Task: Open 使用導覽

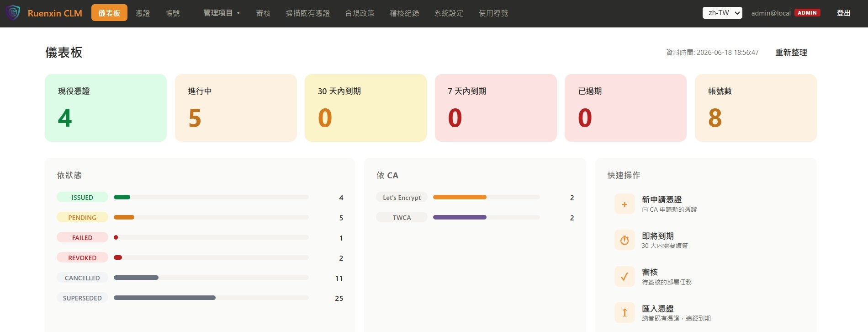Action: pos(493,13)
